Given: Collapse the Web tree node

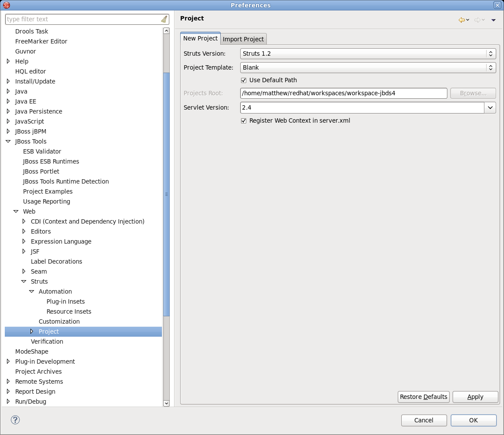Looking at the screenshot, I should 16,211.
